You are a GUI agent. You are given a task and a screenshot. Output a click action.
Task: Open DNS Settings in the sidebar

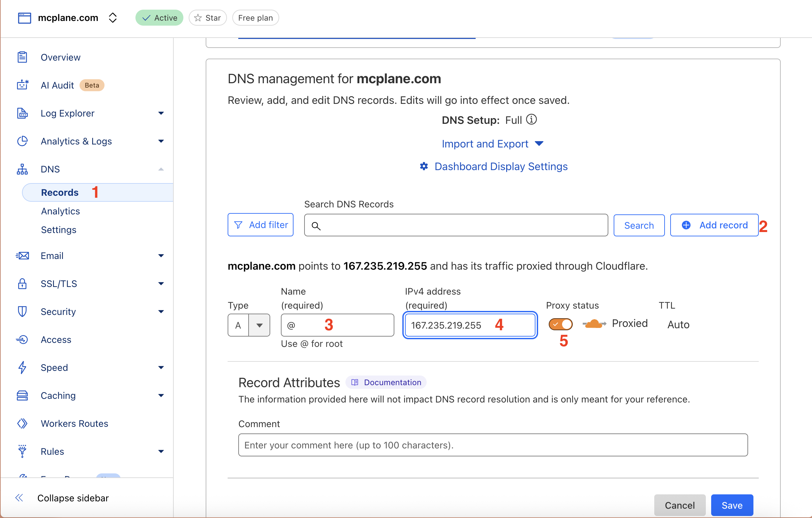point(59,230)
